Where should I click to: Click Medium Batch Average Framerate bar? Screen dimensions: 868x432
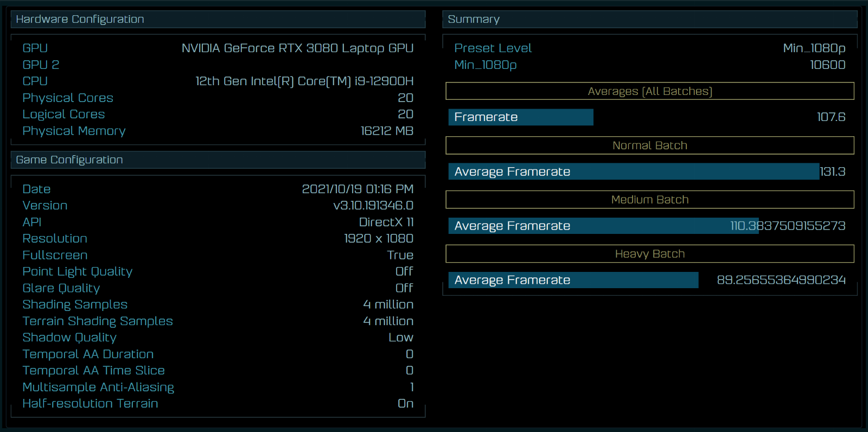pyautogui.click(x=603, y=226)
